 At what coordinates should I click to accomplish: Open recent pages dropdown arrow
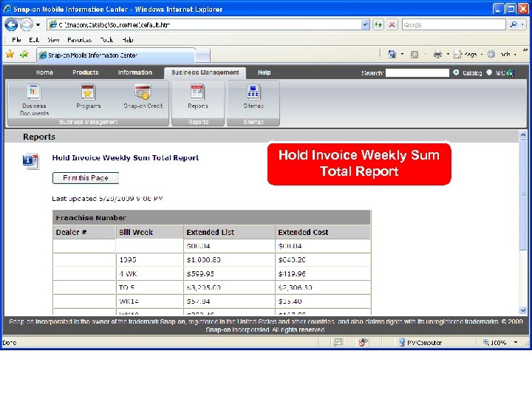pos(38,25)
